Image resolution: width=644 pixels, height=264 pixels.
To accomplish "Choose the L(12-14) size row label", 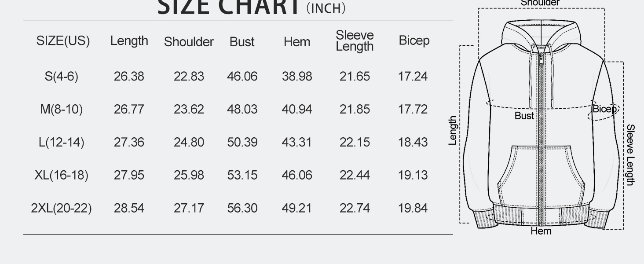I will point(62,143).
